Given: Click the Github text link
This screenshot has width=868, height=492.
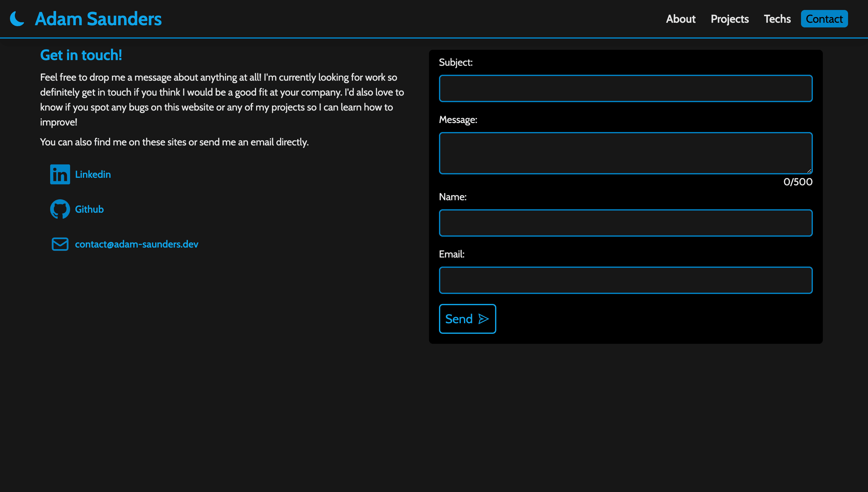Looking at the screenshot, I should (x=89, y=209).
